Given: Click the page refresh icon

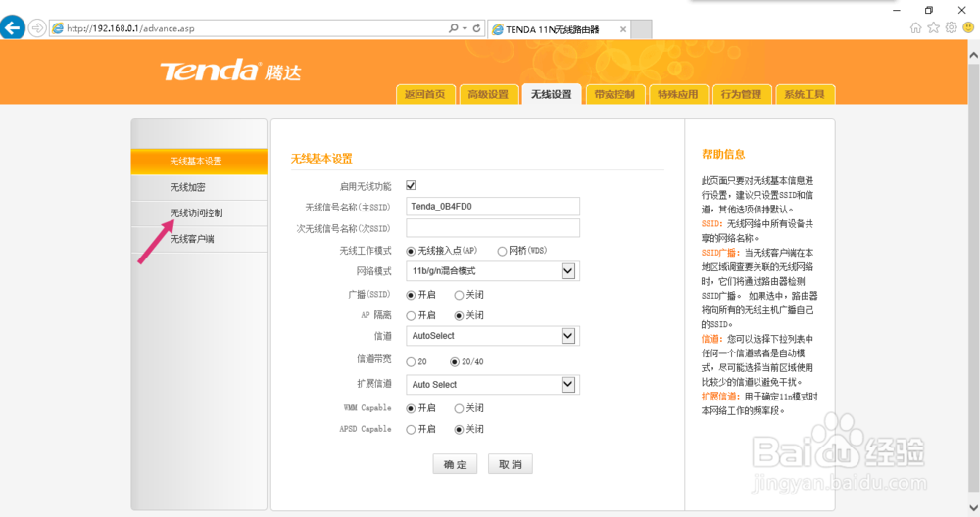Looking at the screenshot, I should click(477, 28).
